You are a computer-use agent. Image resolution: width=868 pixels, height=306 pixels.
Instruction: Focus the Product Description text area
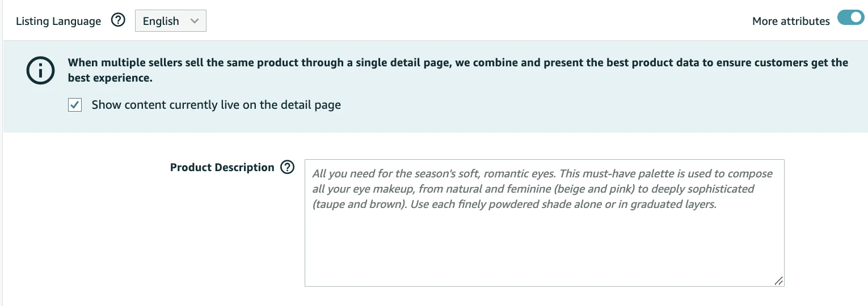point(545,223)
